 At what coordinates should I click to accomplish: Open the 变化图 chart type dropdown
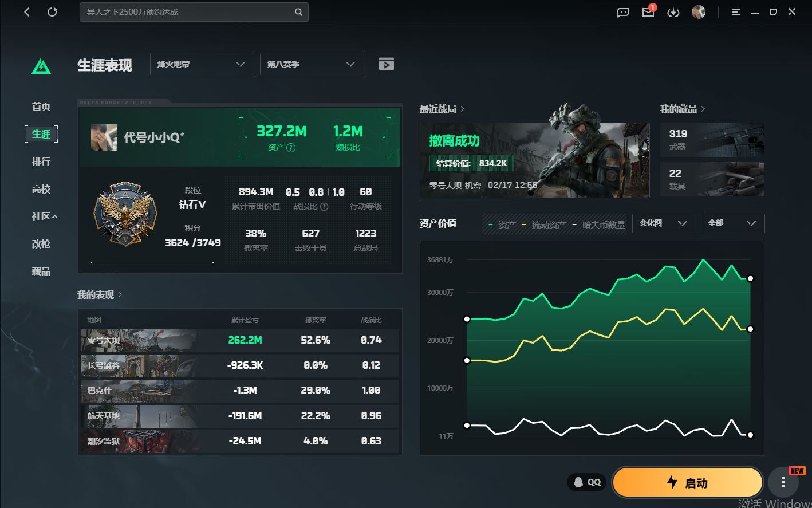[663, 223]
